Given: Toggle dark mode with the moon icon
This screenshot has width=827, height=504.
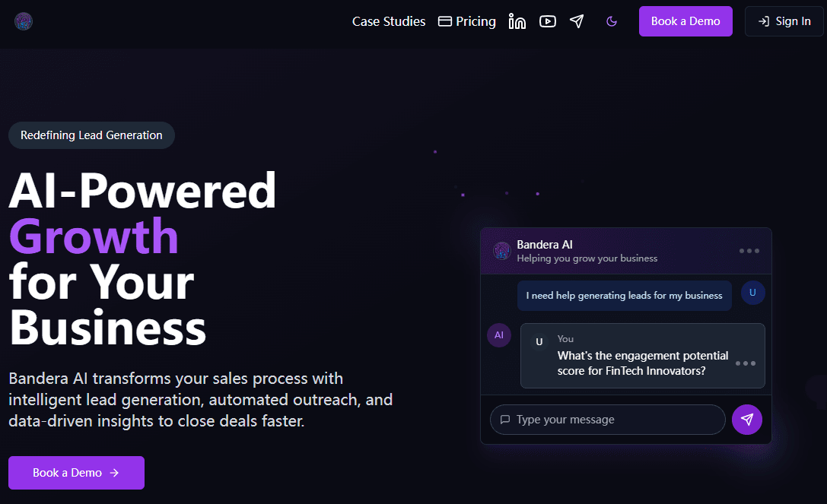Looking at the screenshot, I should (612, 21).
